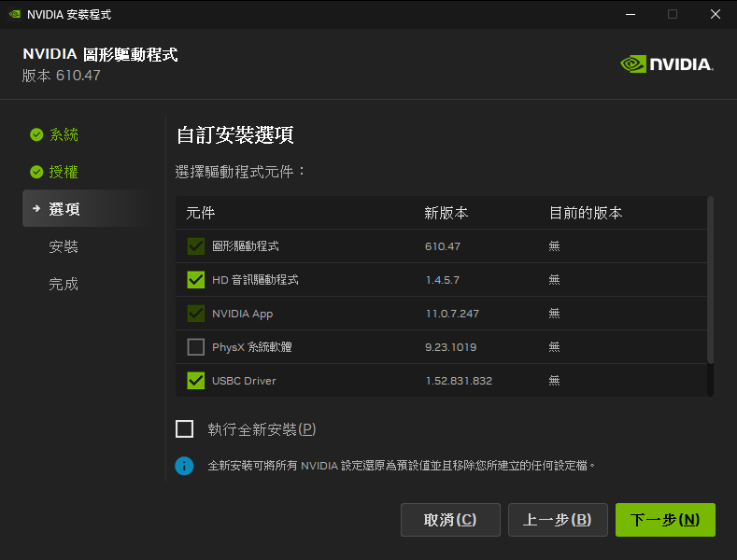The width and height of the screenshot is (737, 560).
Task: Enable 執行全新安裝(P) checkbox
Action: [x=184, y=429]
